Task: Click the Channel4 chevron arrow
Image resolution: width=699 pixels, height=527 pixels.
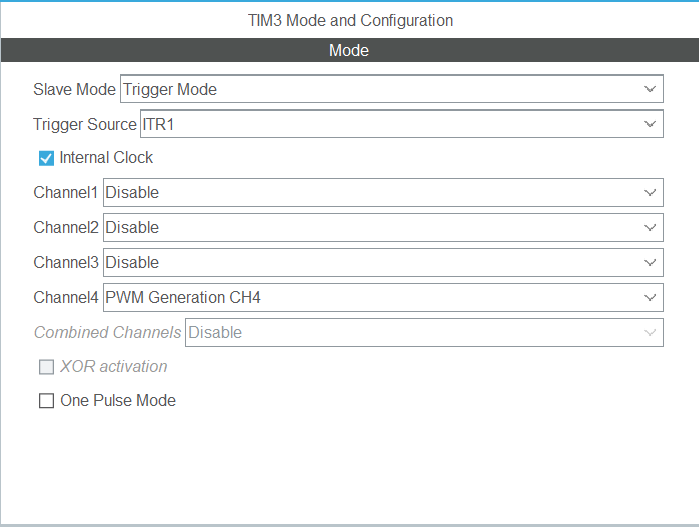Action: 650,297
